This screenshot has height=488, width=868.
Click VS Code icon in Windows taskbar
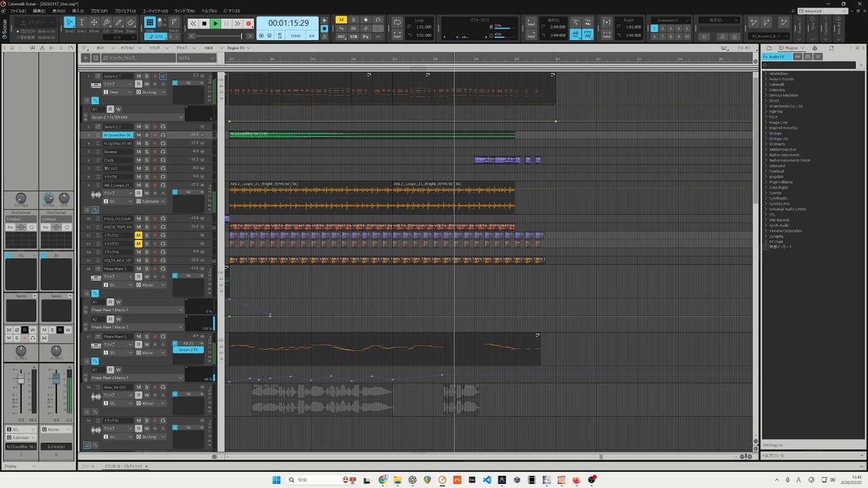487,480
